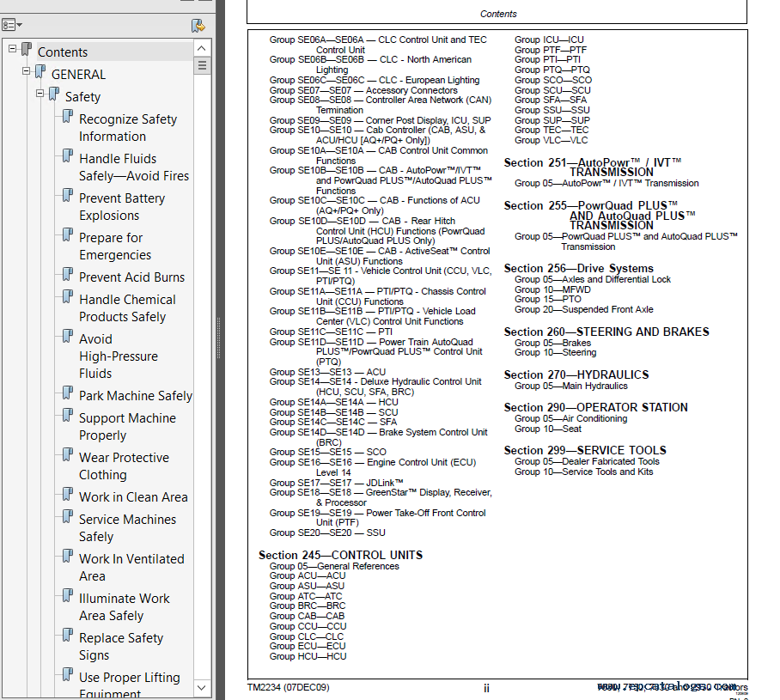Open the bookmark options dropdown arrow
Viewport: 780px width, 700px height.
pos(21,23)
